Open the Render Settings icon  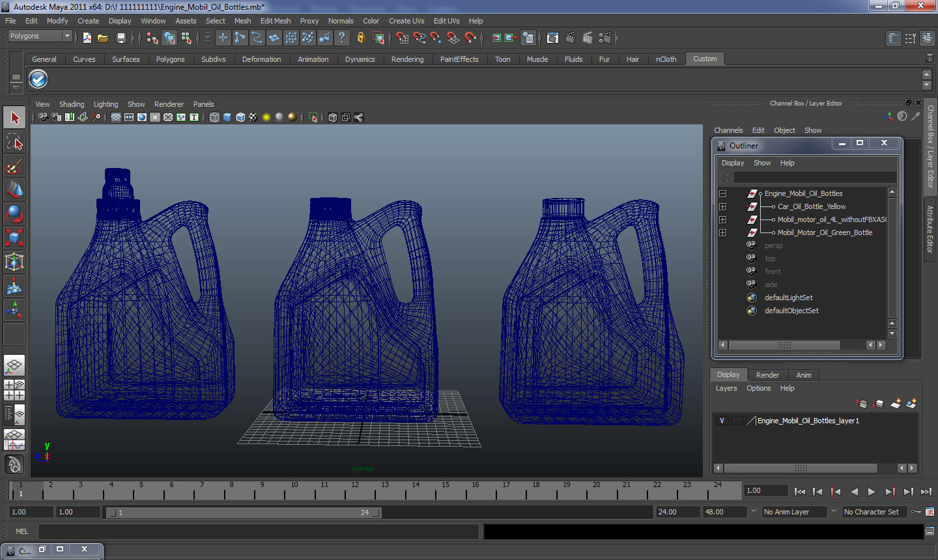point(604,38)
